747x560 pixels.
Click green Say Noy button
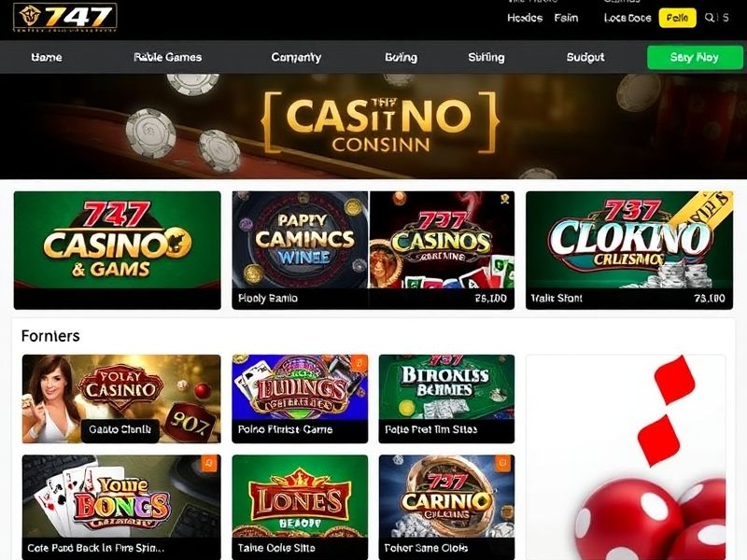tap(695, 57)
